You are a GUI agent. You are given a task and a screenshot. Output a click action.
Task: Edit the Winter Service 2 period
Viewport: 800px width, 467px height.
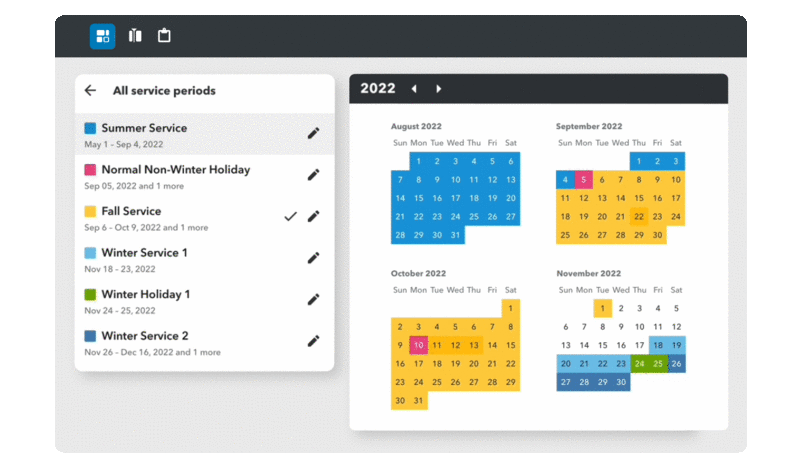pyautogui.click(x=313, y=341)
